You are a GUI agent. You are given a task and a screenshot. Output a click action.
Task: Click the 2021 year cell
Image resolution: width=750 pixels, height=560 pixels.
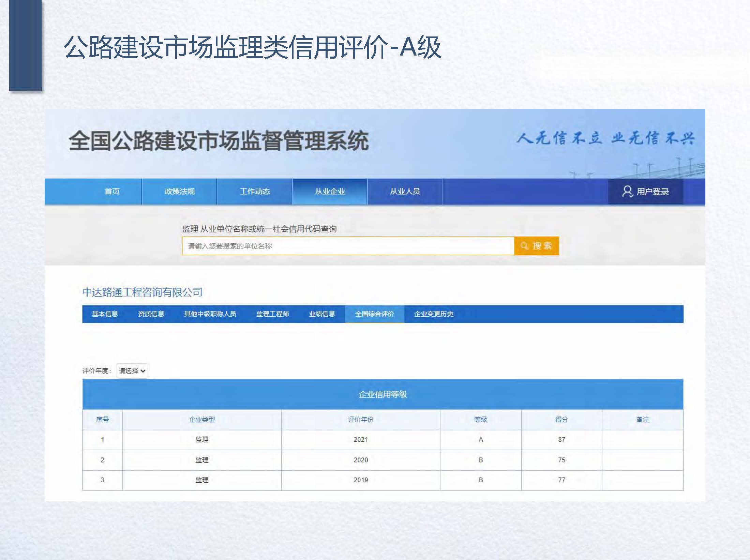[361, 440]
